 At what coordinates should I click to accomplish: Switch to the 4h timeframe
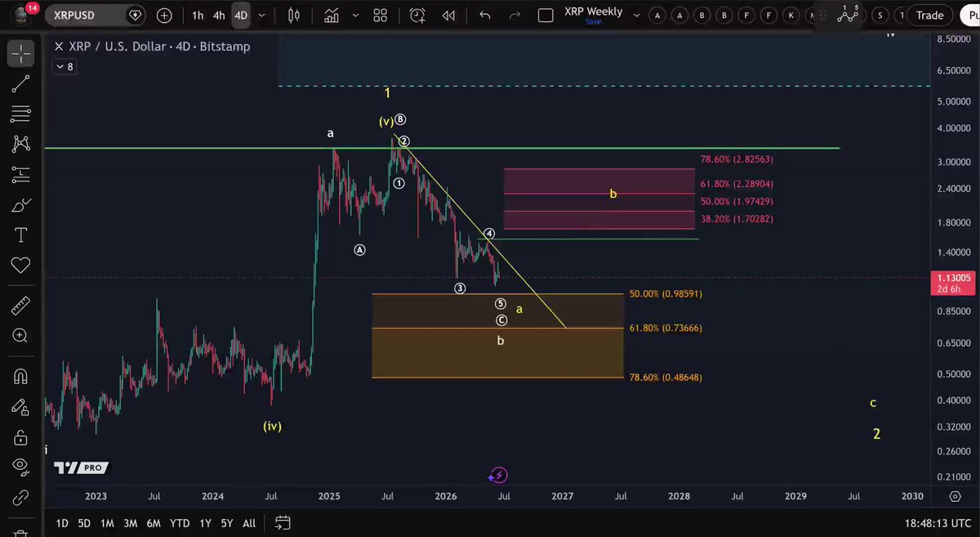coord(219,15)
